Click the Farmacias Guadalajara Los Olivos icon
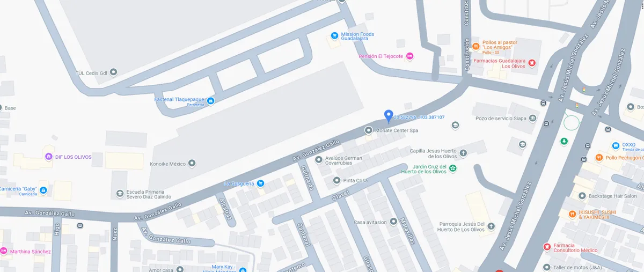This screenshot has width=644, height=272. tap(532, 63)
